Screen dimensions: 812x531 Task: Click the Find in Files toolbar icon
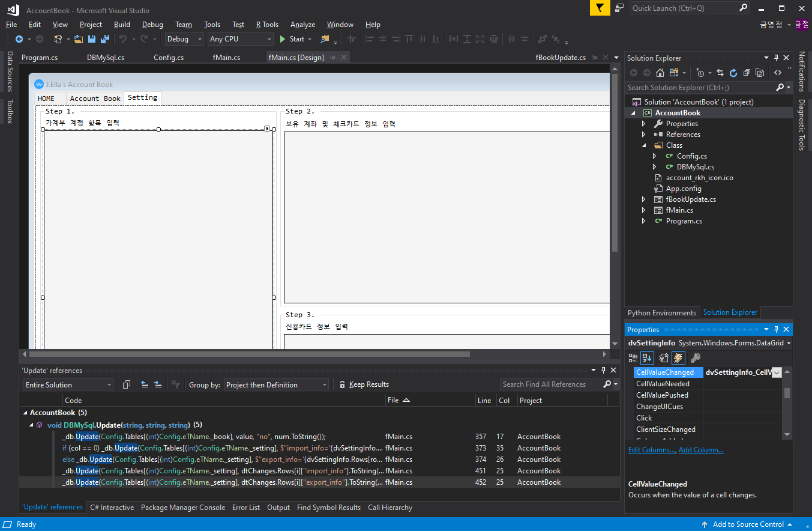(325, 39)
